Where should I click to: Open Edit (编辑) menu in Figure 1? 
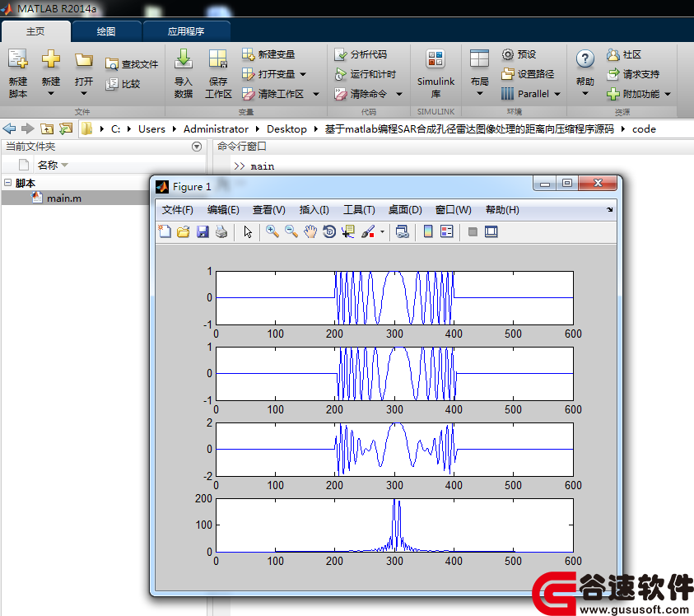tap(223, 210)
